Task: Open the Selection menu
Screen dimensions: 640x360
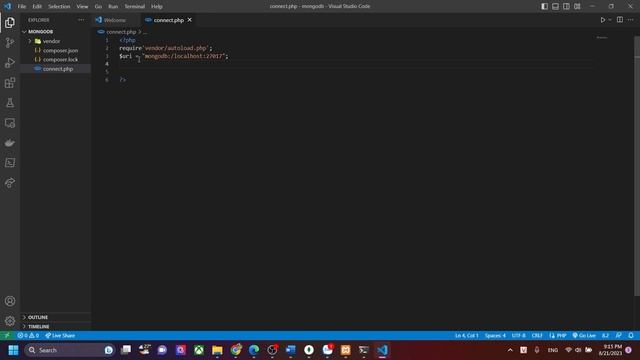Action: (59, 7)
